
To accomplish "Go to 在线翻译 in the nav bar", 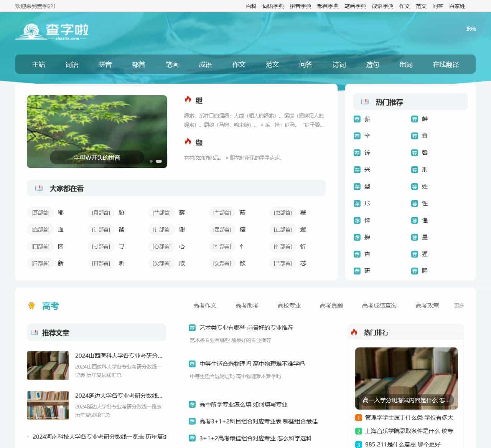I will (x=446, y=64).
